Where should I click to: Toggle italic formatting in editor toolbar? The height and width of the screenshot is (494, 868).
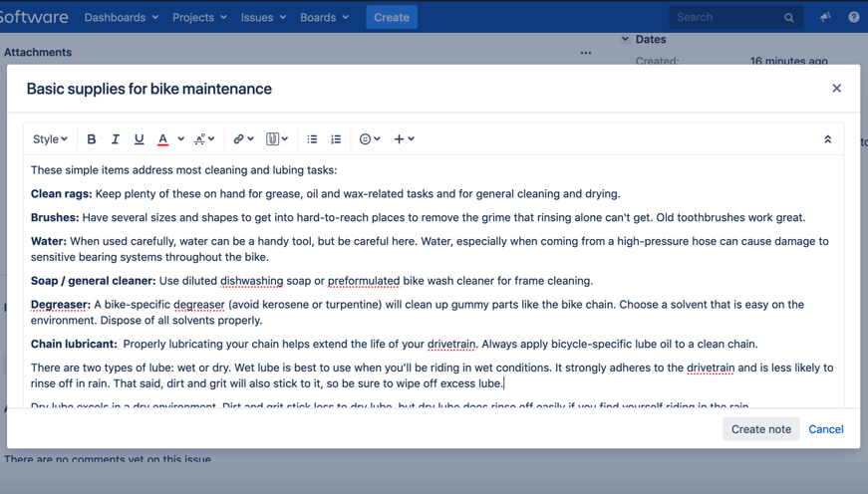point(116,139)
